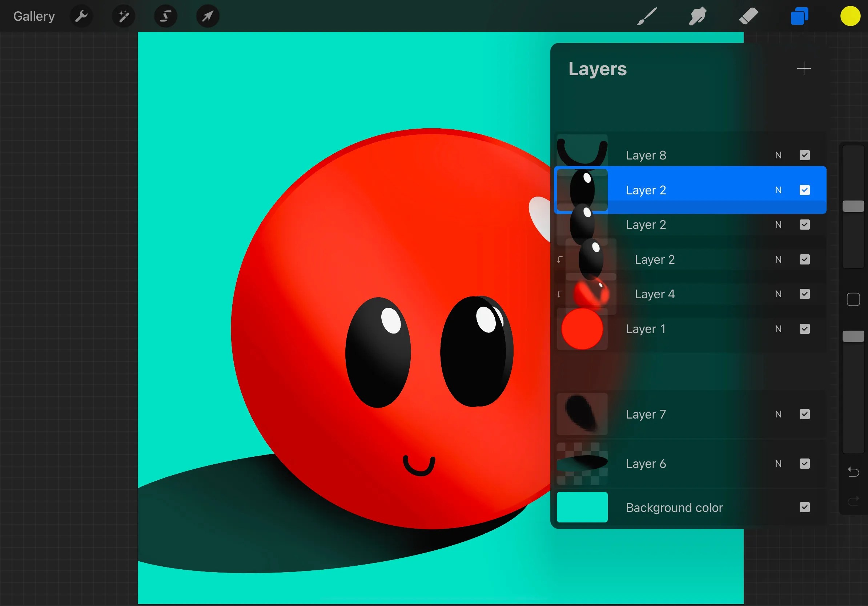Hide Layer 8 using its checkbox
The image size is (868, 606).
[x=805, y=155]
